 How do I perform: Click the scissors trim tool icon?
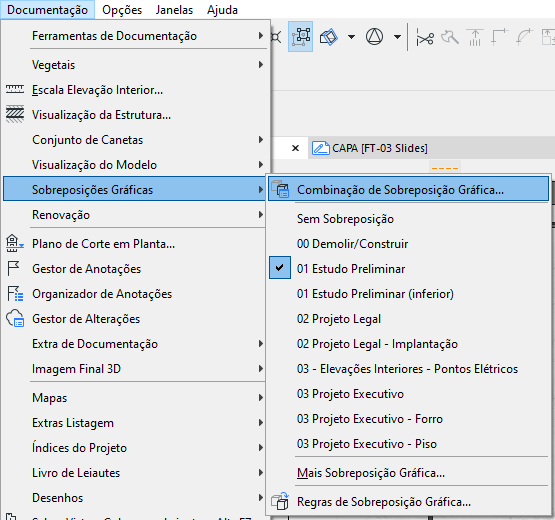[425, 38]
